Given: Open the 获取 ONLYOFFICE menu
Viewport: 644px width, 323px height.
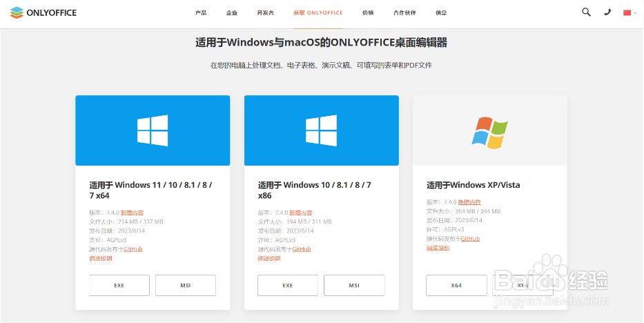Looking at the screenshot, I should pos(318,12).
